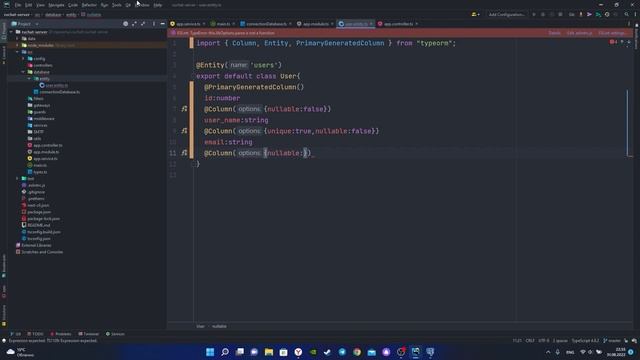This screenshot has width=640, height=360.
Task: Open the Services tool window
Action: coord(115,334)
